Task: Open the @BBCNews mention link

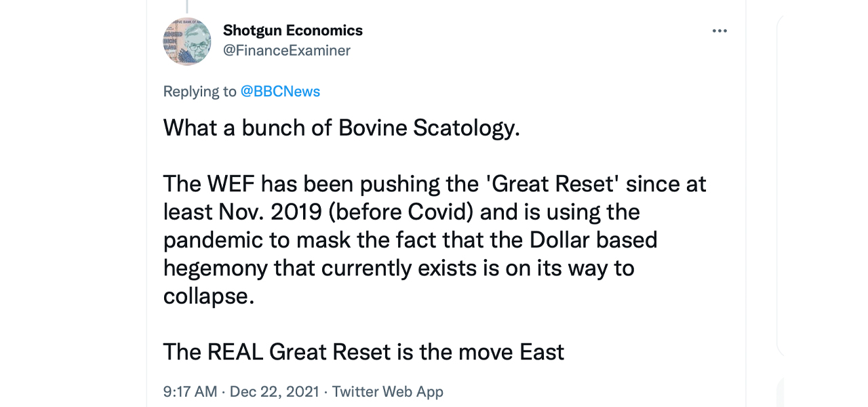Action: pos(280,92)
